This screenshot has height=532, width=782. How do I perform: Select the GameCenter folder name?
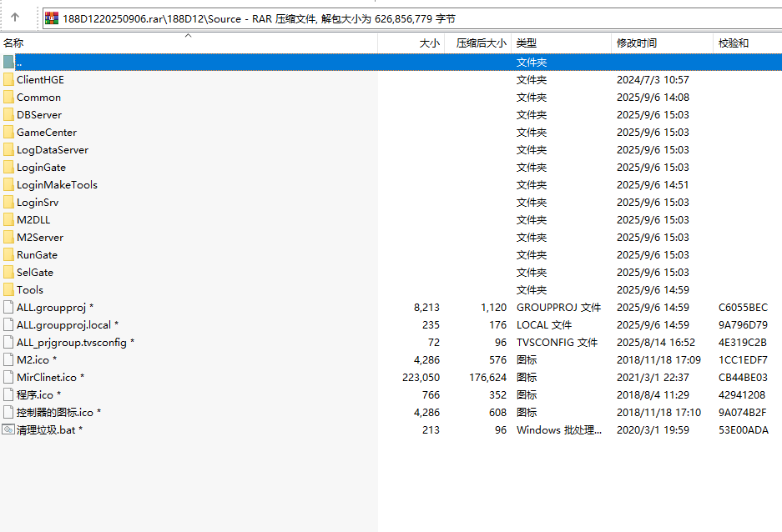click(x=47, y=133)
